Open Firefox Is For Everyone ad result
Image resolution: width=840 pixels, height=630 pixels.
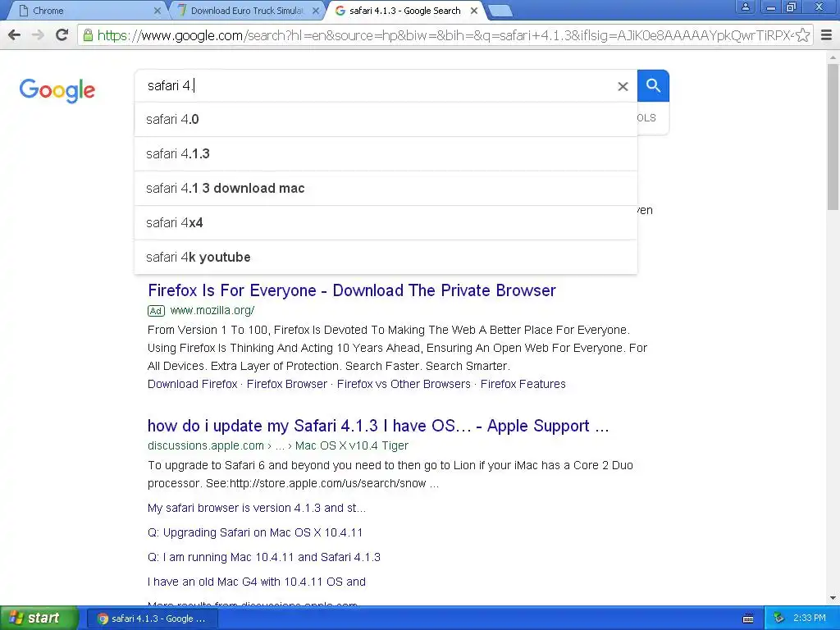pyautogui.click(x=352, y=290)
